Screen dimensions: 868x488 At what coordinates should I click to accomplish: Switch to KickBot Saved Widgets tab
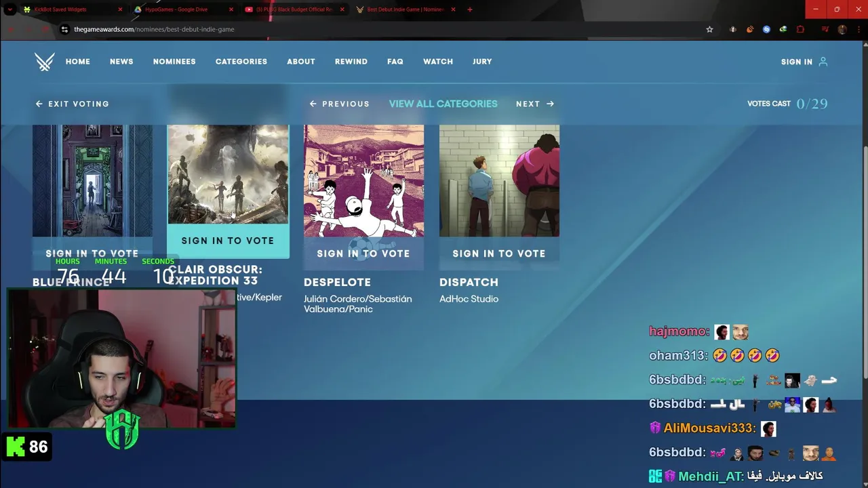(x=73, y=9)
